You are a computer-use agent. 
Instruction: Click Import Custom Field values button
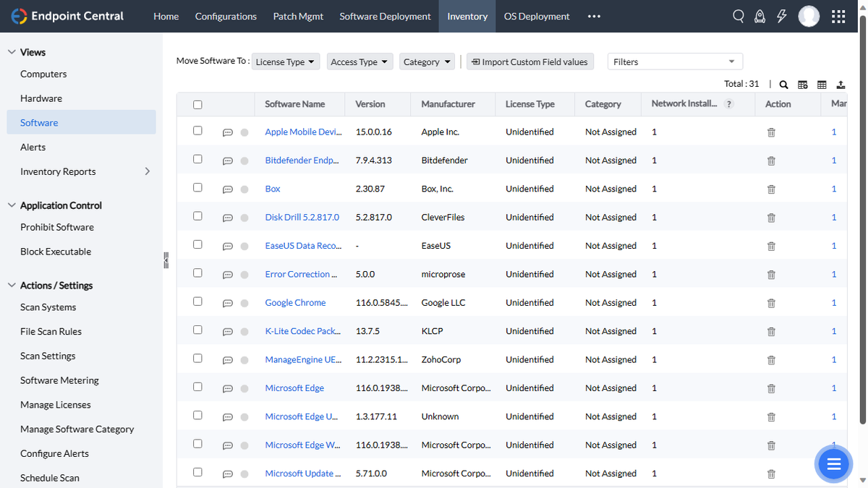pos(529,62)
